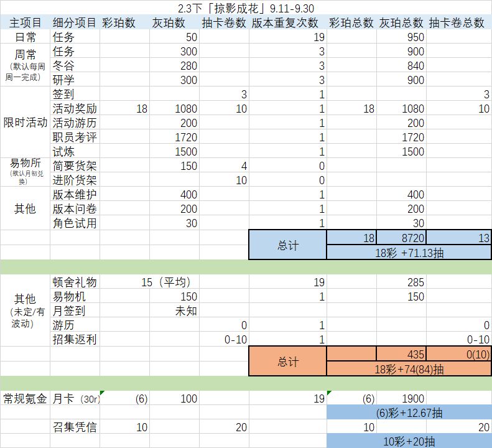Select the 召集凭信 row label
The image size is (492, 448).
[x=75, y=427]
